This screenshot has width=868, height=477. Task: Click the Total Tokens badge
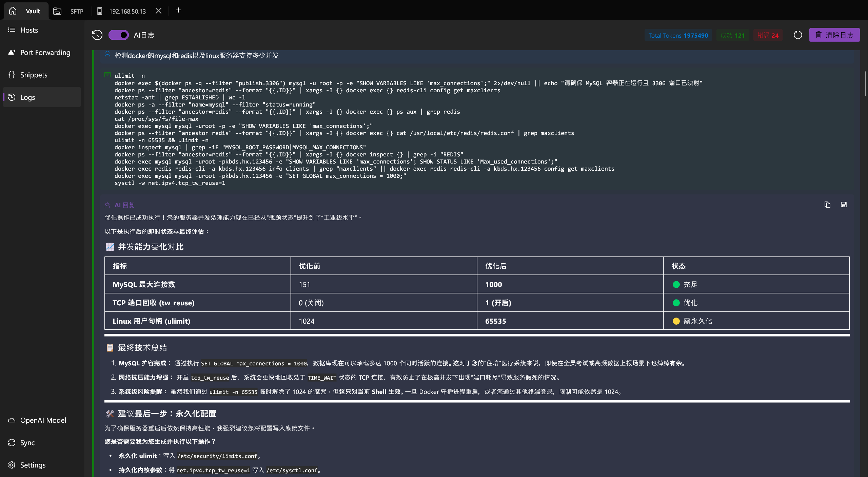(x=678, y=35)
